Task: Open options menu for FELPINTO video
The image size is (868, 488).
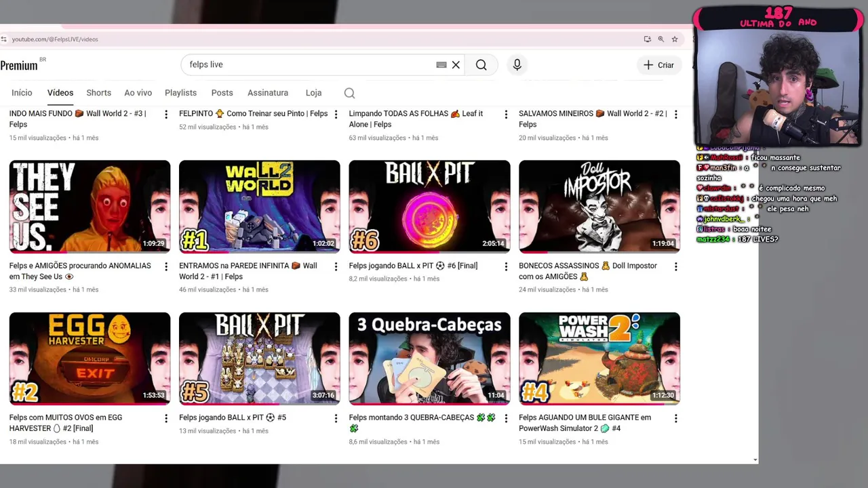Action: [336, 115]
